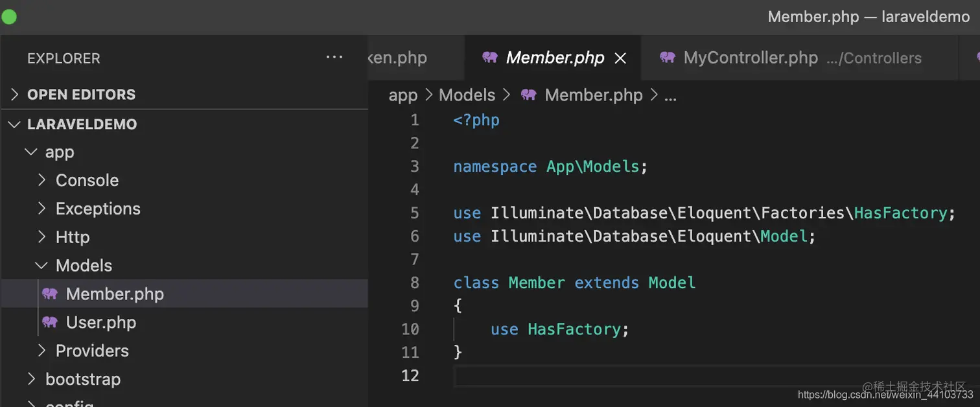This screenshot has height=407, width=980.
Task: Click the PHP elephant icon beside User.php
Action: 50,323
